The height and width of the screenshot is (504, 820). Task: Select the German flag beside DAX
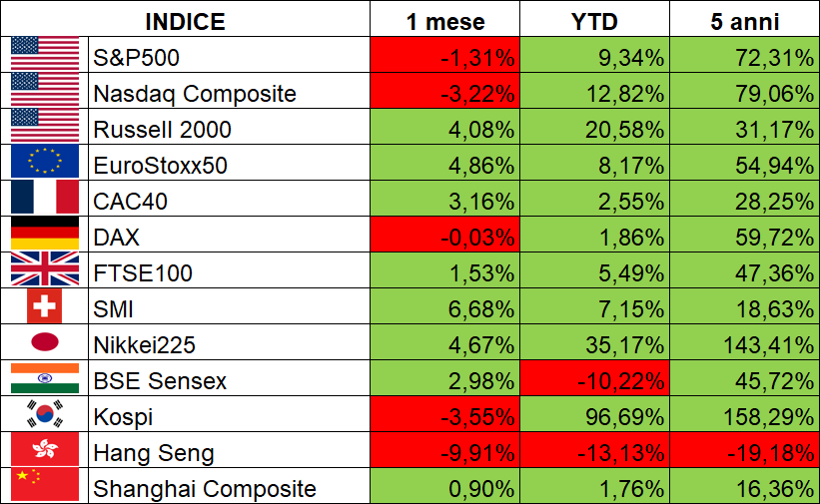pyautogui.click(x=45, y=234)
